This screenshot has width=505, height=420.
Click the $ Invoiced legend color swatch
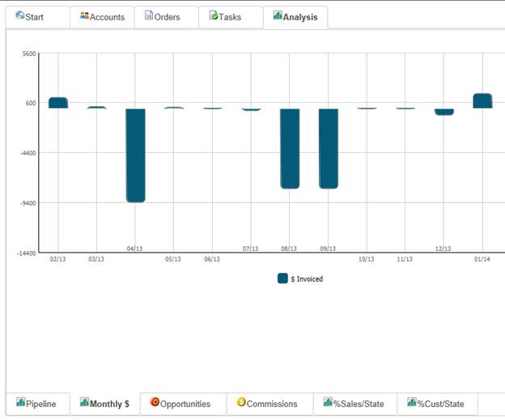(282, 278)
